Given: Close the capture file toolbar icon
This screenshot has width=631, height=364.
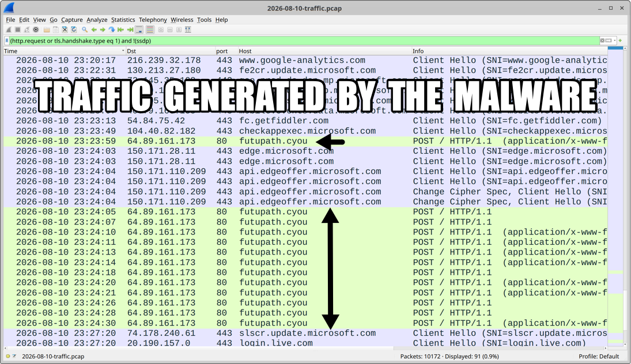Looking at the screenshot, I should tap(65, 30).
